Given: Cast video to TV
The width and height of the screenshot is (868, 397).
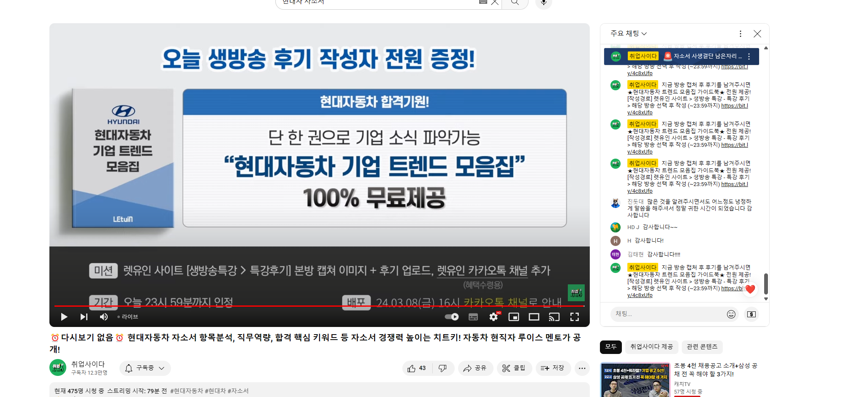Looking at the screenshot, I should coord(554,317).
